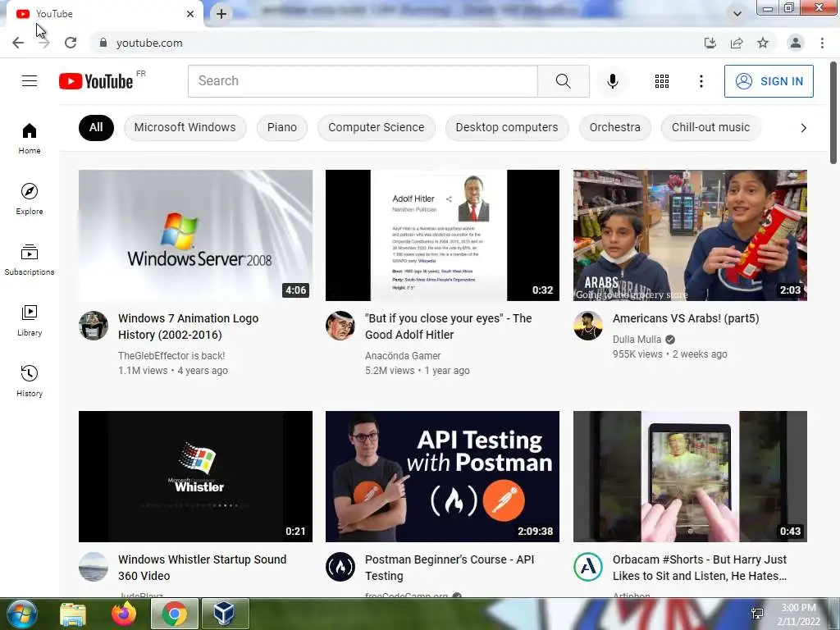
Task: Close the YouTube browser tab
Action: click(190, 14)
